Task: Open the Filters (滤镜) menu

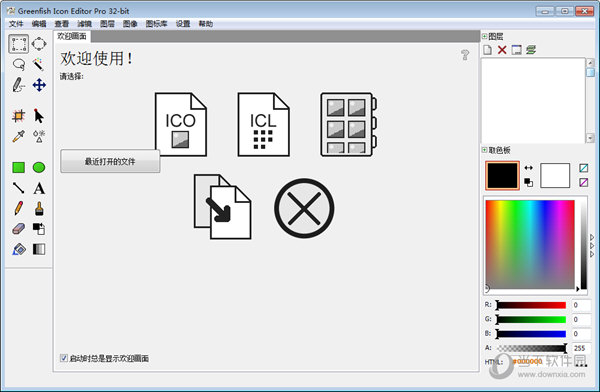Action: click(x=84, y=24)
